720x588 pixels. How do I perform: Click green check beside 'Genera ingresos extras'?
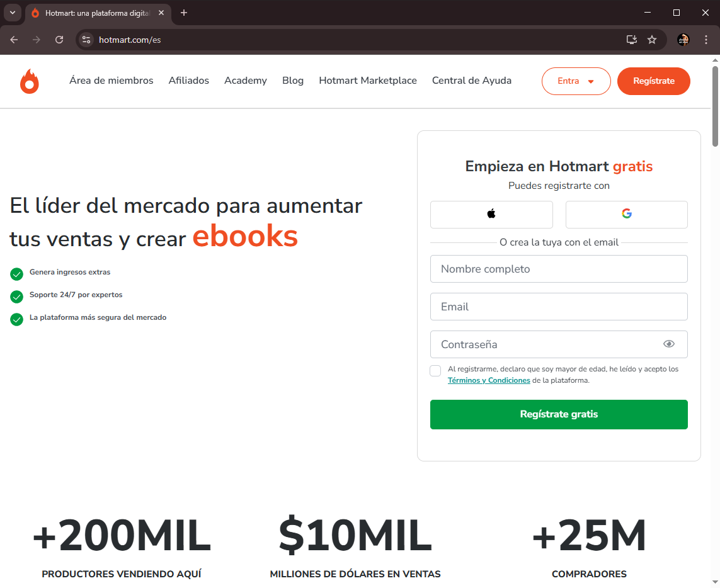coord(16,274)
